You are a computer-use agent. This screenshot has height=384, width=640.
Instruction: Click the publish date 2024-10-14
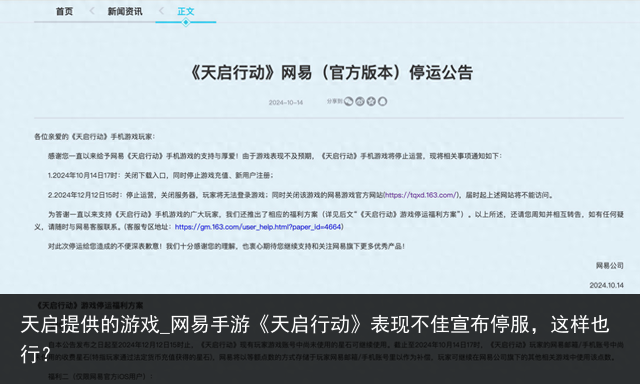tap(286, 102)
